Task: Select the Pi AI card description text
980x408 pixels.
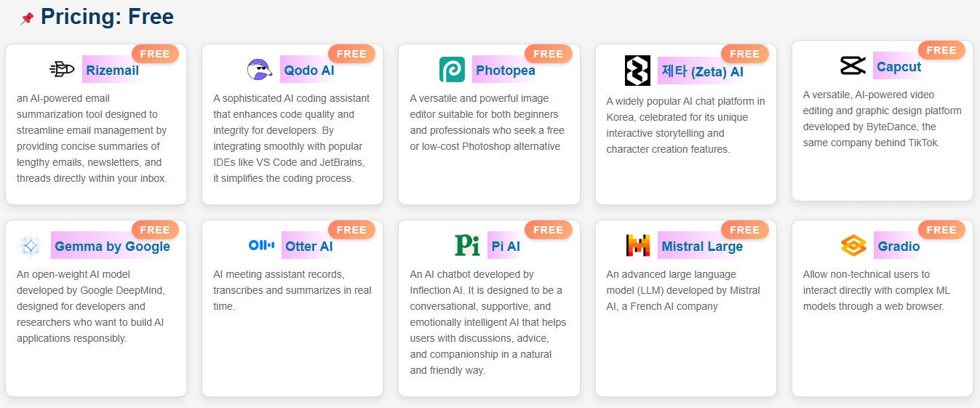Action: pos(488,322)
